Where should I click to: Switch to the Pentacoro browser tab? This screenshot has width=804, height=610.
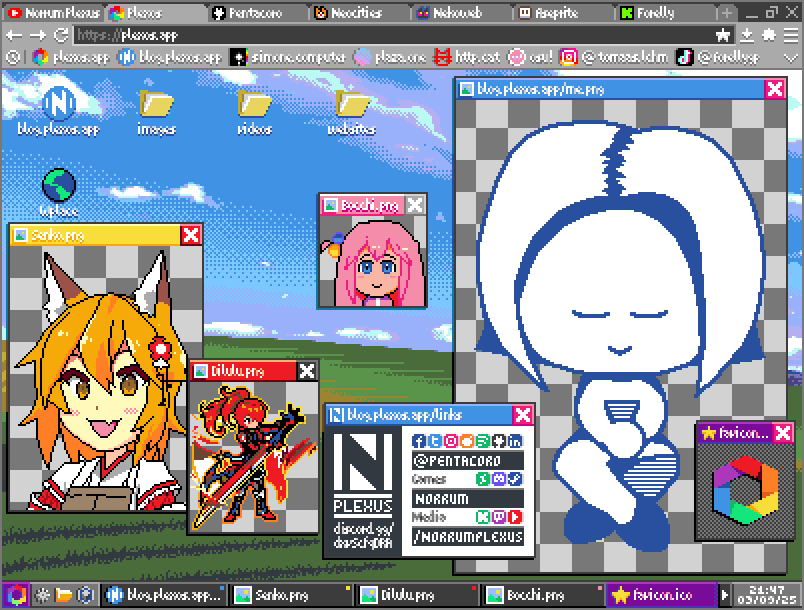coord(256,13)
